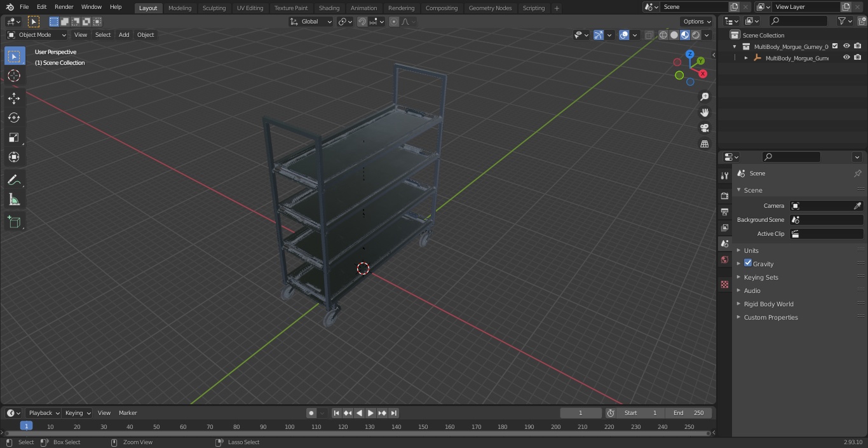Viewport: 868px width, 448px height.
Task: Switch perspective/orthographic grid icon
Action: [x=705, y=144]
